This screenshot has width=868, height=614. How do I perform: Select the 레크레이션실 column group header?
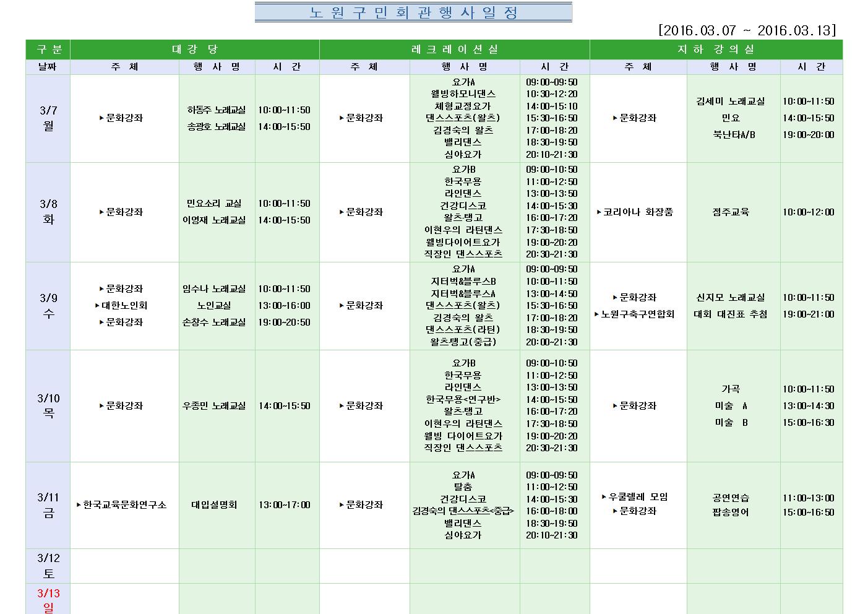tap(454, 50)
